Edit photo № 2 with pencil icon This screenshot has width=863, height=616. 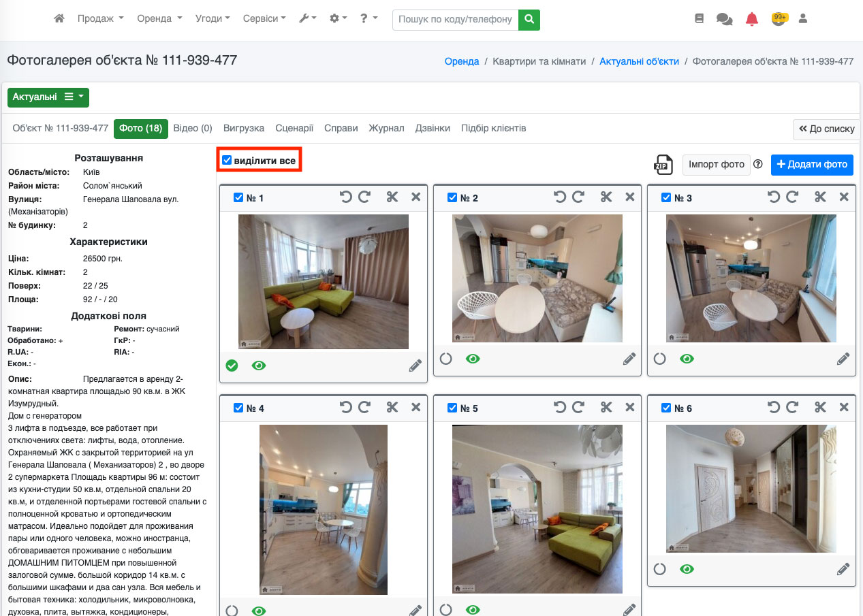[x=629, y=359]
